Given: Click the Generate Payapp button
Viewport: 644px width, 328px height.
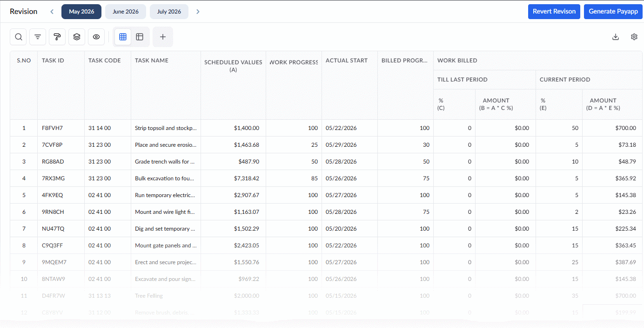Looking at the screenshot, I should [x=613, y=12].
